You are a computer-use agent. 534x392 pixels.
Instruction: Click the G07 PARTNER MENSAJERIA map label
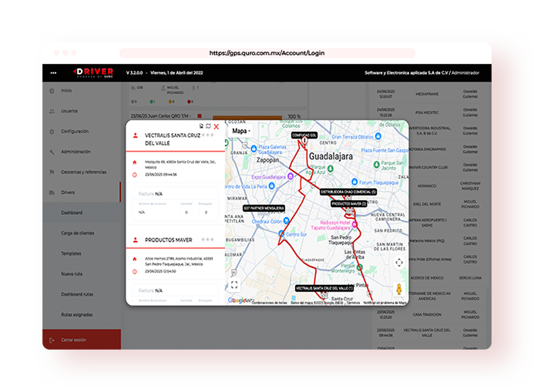pos(264,208)
